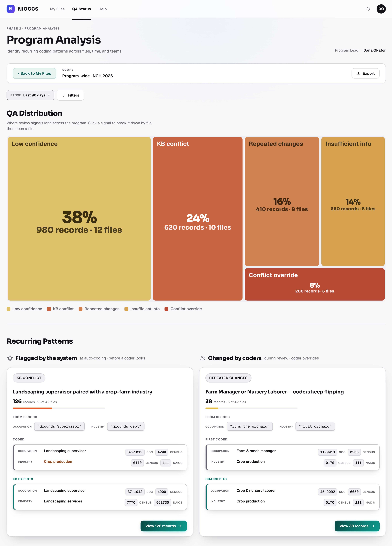
Task: Click Back to My Files button
Action: 34,73
